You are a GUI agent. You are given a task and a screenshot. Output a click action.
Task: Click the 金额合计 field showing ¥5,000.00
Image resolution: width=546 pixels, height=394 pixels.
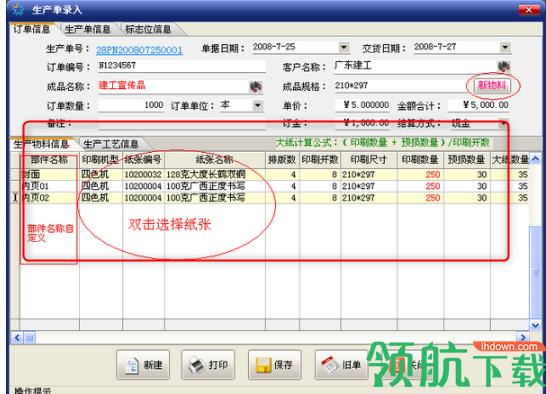coord(478,106)
